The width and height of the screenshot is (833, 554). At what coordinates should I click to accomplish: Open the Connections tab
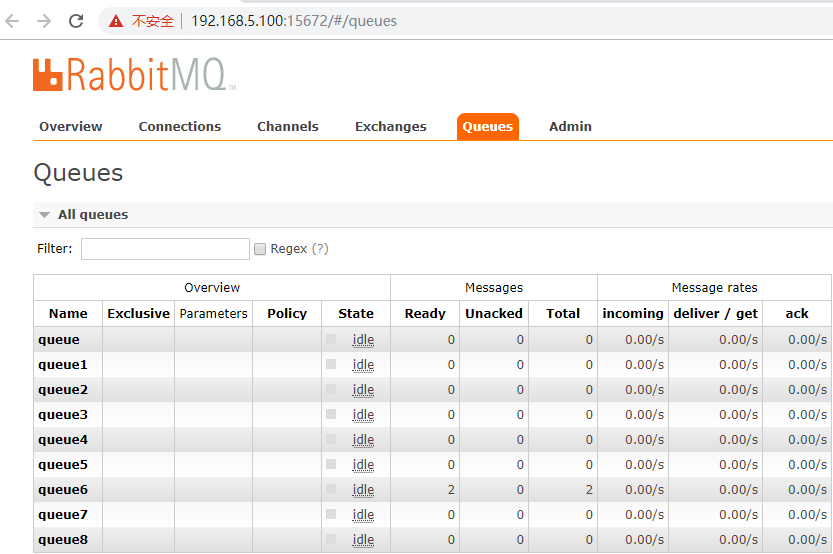[180, 126]
